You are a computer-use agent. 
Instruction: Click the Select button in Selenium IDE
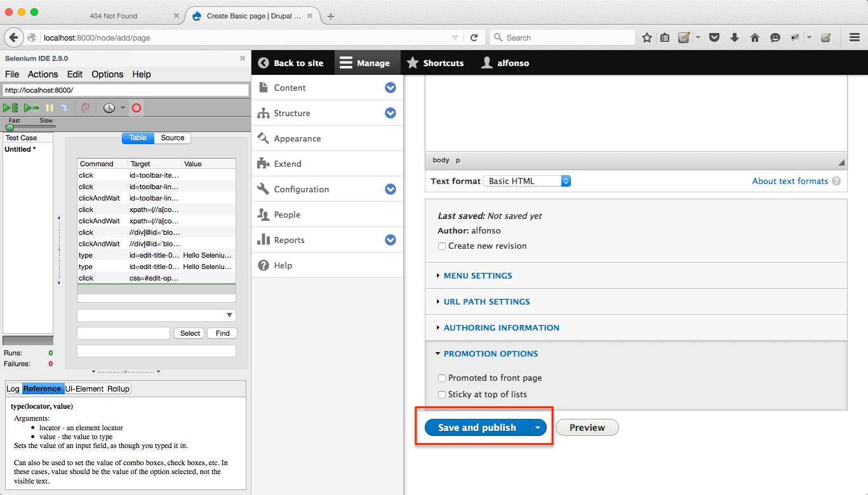click(190, 333)
